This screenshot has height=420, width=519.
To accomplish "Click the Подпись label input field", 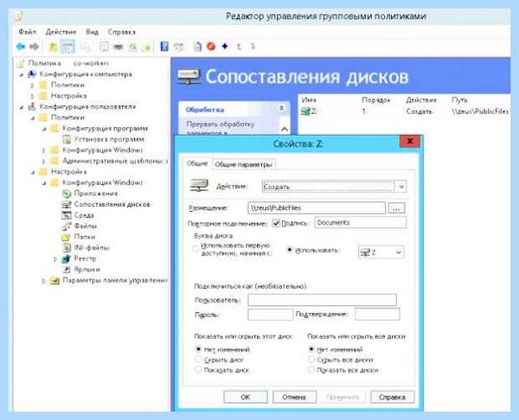I will coord(361,223).
